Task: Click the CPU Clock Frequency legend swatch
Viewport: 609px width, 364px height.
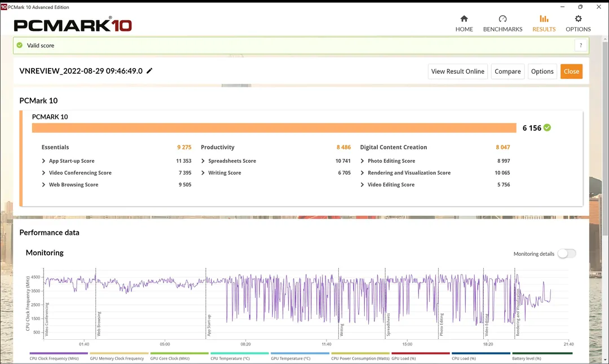Action: 59,354
